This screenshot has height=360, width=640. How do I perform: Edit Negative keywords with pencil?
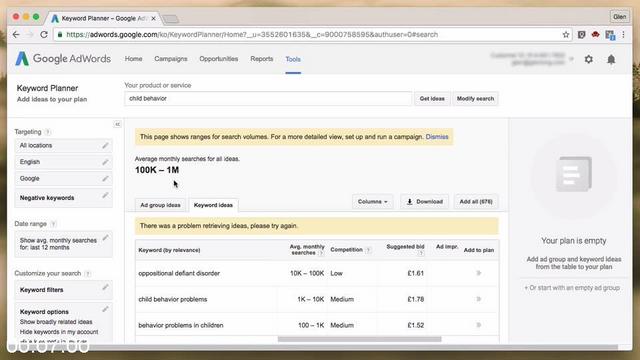coord(105,195)
